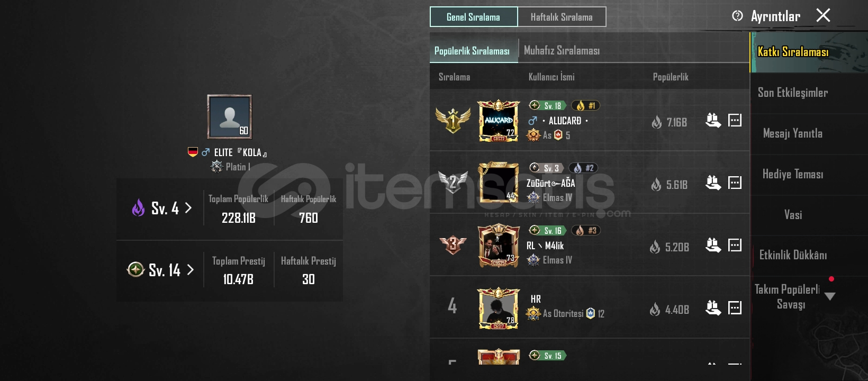Switch to the Haftalık Sıralama toggle
Viewport: 868px width, 381px height.
[x=562, y=17]
